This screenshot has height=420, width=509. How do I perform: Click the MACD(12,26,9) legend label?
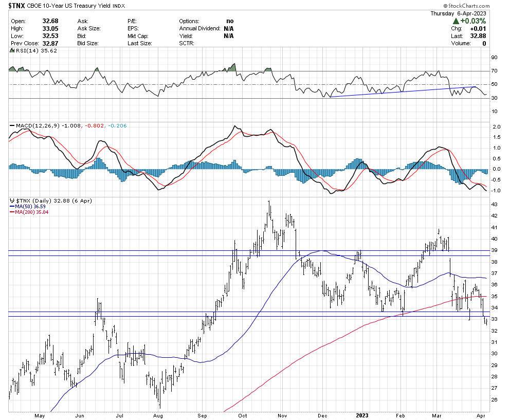click(x=38, y=125)
